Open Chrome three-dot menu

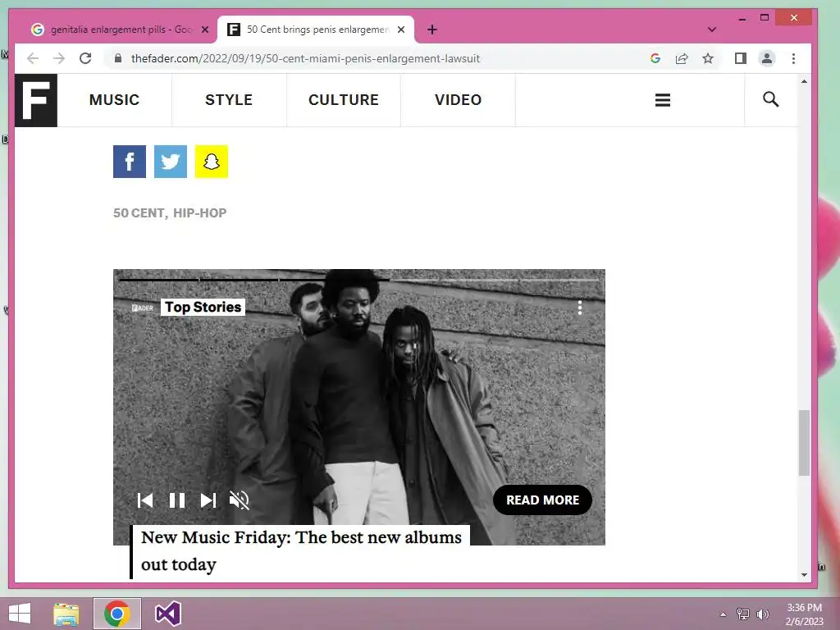(793, 58)
